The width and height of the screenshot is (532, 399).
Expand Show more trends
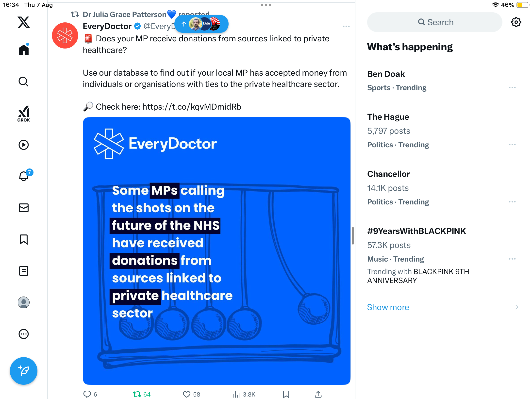pyautogui.click(x=443, y=307)
